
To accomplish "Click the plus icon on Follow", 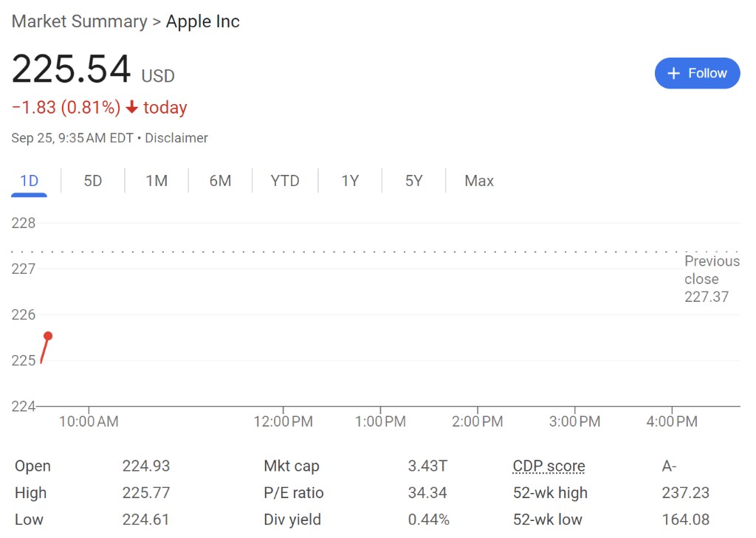I will click(x=673, y=73).
